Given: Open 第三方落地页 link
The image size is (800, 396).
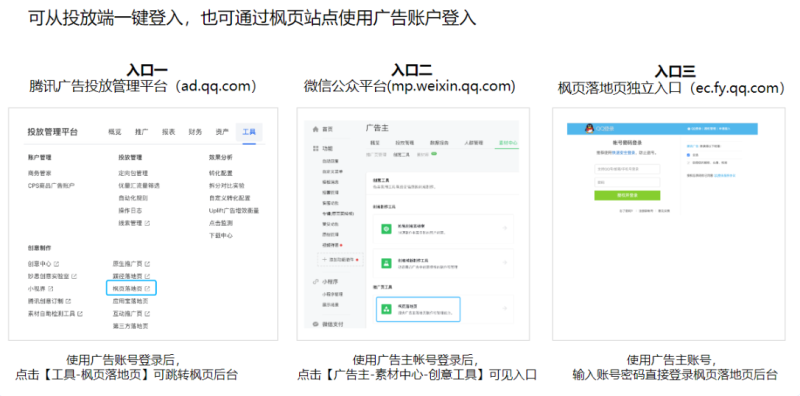Looking at the screenshot, I should (x=131, y=326).
